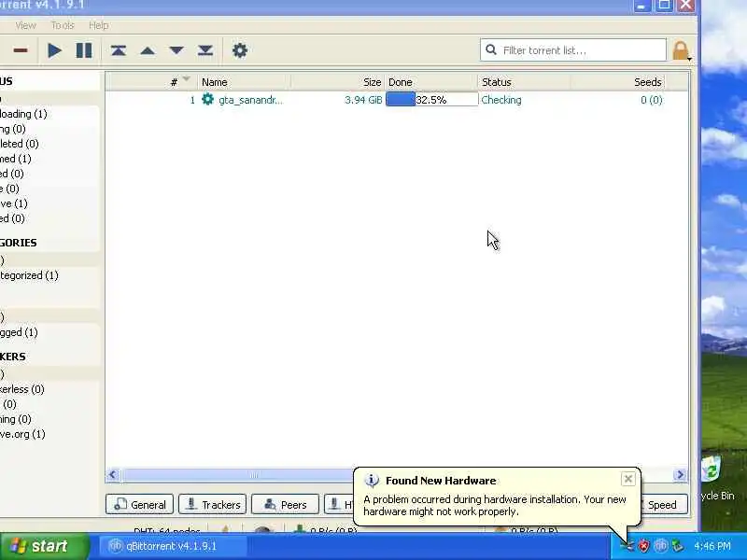Click the gear icon on gta_sanandr row
Image resolution: width=747 pixels, height=560 pixels.
tap(207, 100)
